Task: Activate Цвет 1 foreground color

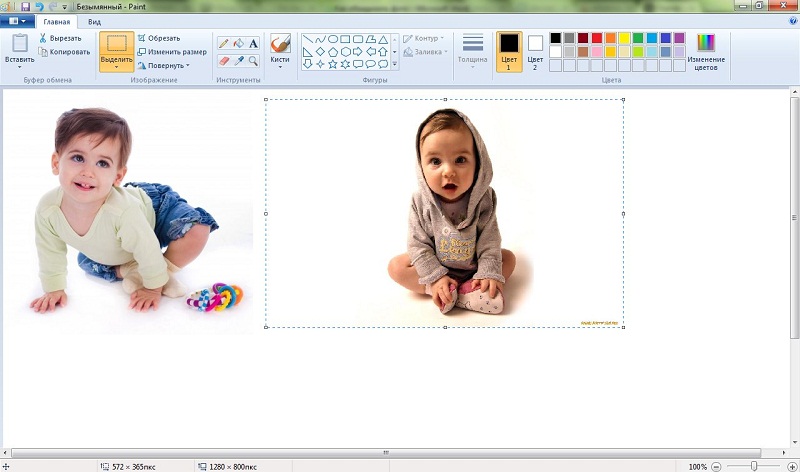Action: tap(509, 51)
